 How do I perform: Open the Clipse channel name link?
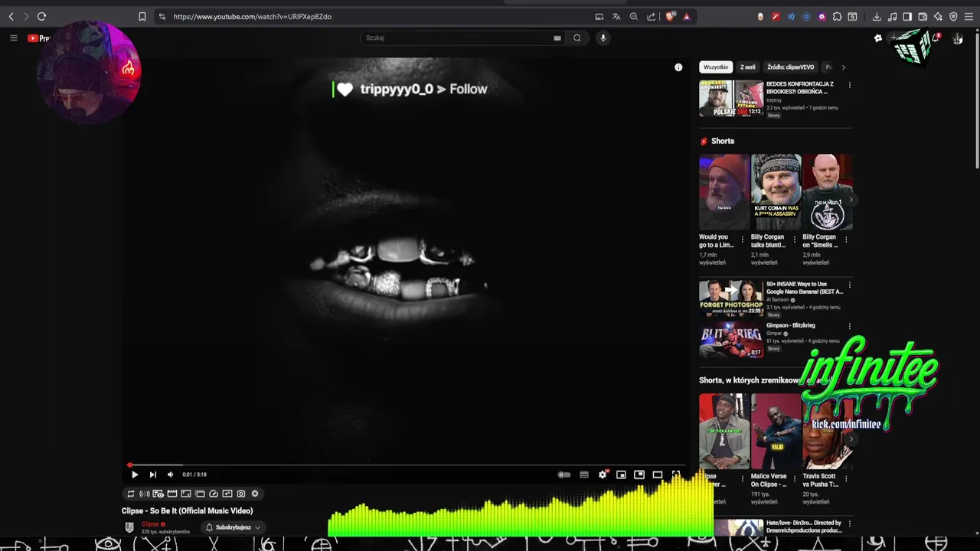tap(150, 524)
